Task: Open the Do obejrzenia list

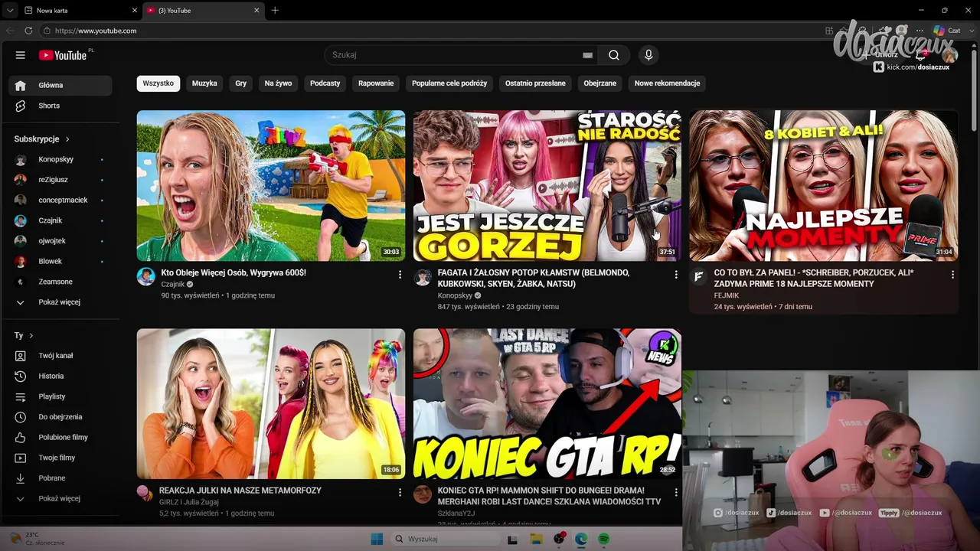Action: [60, 417]
